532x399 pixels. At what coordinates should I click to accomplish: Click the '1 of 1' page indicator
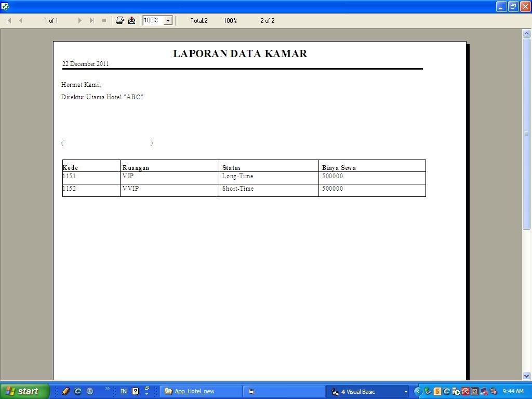(x=51, y=21)
